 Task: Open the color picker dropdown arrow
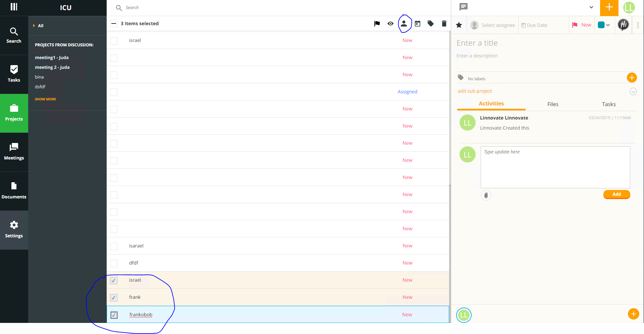tap(608, 25)
